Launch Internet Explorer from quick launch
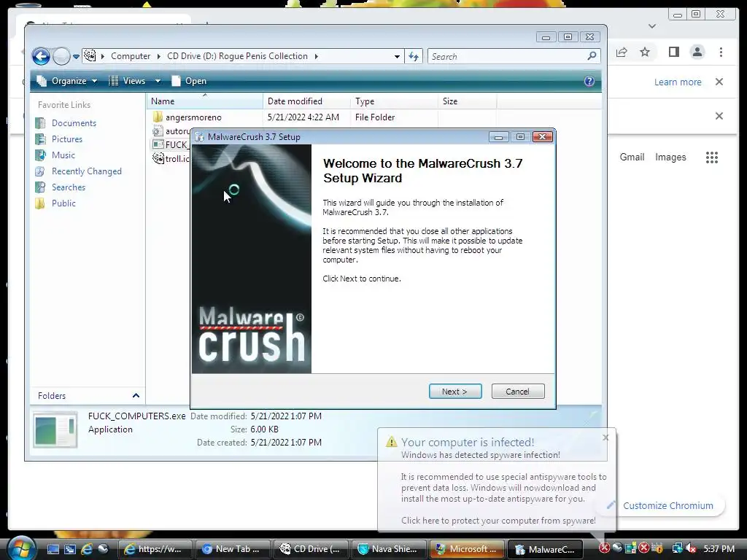Image resolution: width=747 pixels, height=560 pixels. coord(86,549)
